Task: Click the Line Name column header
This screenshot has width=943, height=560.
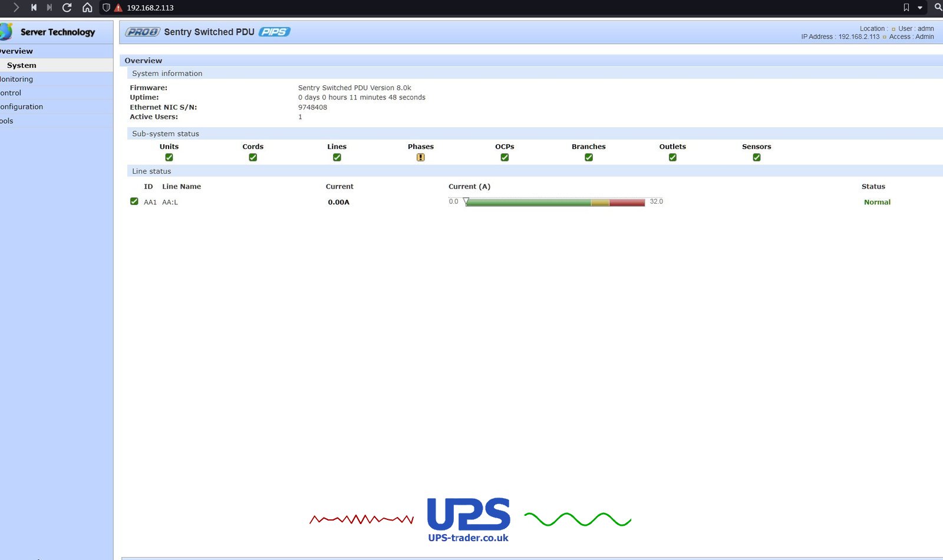Action: [182, 187]
